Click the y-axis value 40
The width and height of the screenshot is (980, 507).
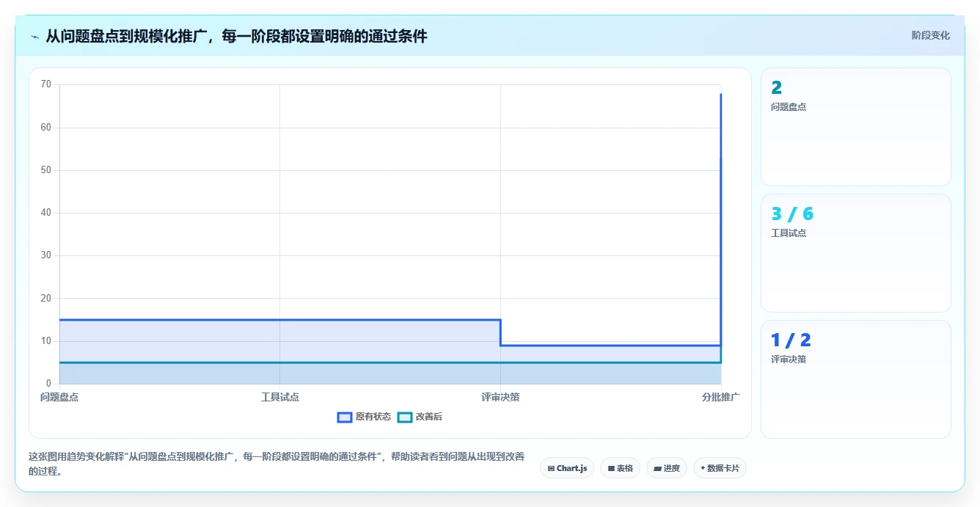pos(46,213)
